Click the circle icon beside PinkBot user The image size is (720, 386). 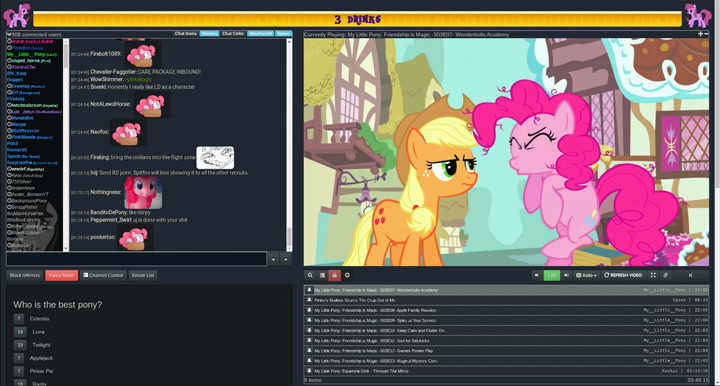tap(9, 48)
